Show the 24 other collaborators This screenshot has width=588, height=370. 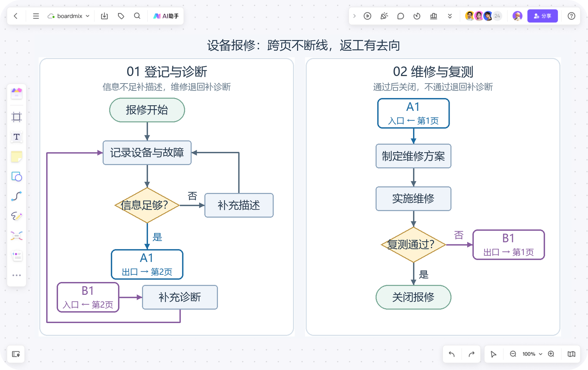click(497, 16)
